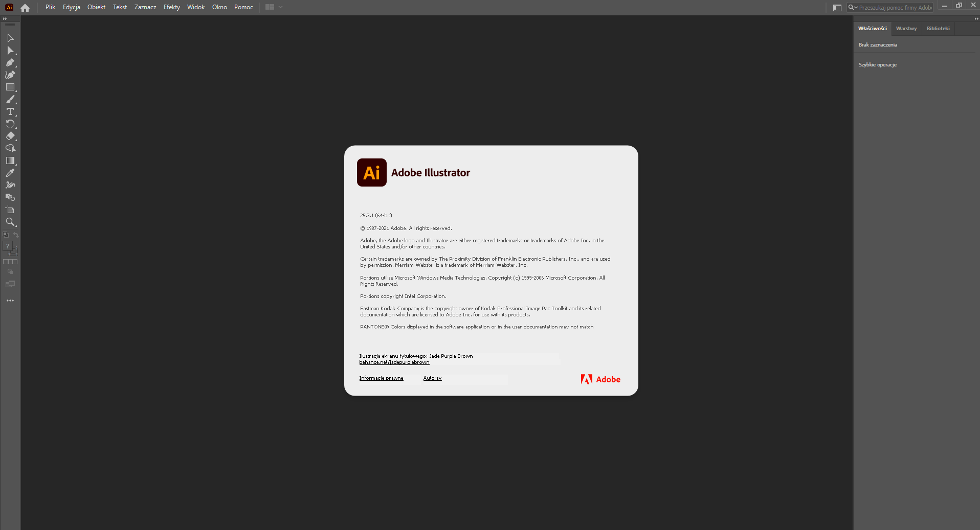Click the Swap Fill and Stroke arrow
The width and height of the screenshot is (980, 530).
coord(16,235)
